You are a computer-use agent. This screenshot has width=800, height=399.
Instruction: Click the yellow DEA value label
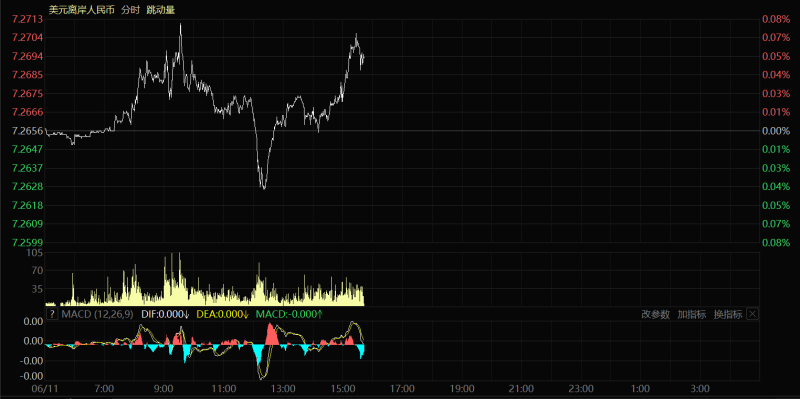point(222,314)
